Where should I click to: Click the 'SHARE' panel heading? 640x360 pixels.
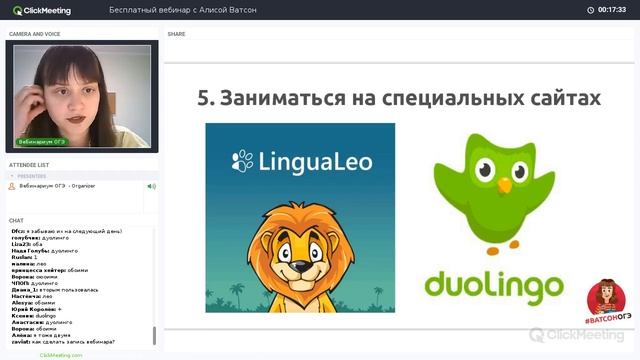(x=176, y=34)
